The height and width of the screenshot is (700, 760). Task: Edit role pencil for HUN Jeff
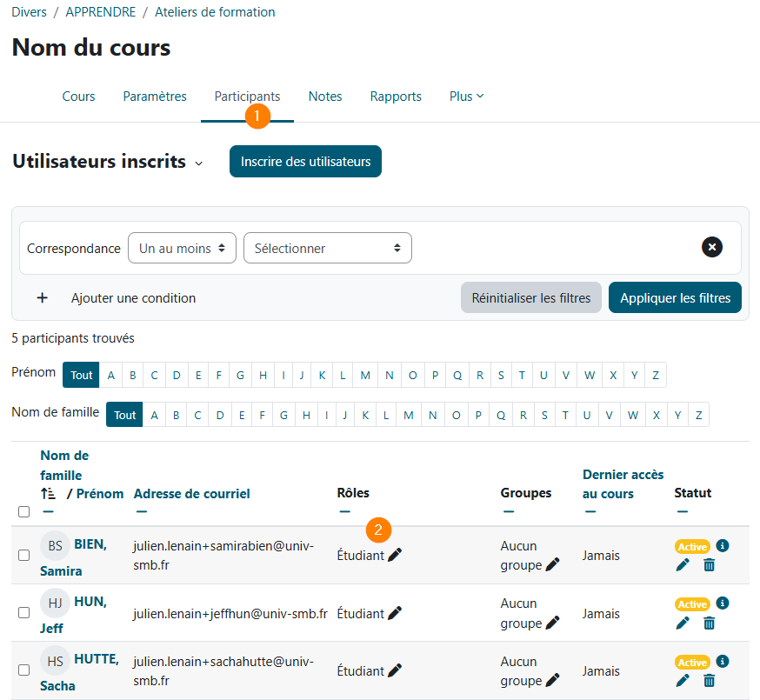tap(395, 613)
